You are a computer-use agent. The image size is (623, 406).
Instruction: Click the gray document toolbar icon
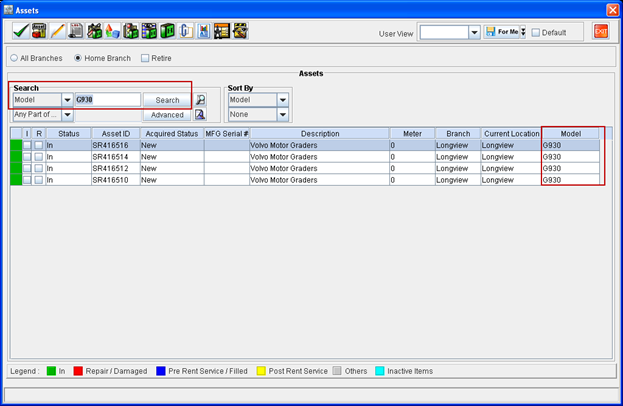(75, 31)
